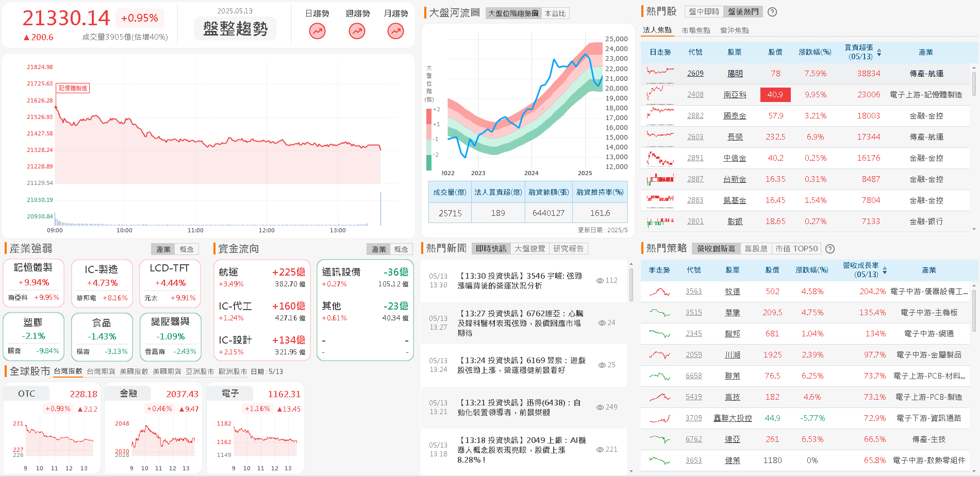The image size is (980, 477).
Task: Open the IC-製造 industry card
Action: tap(102, 283)
